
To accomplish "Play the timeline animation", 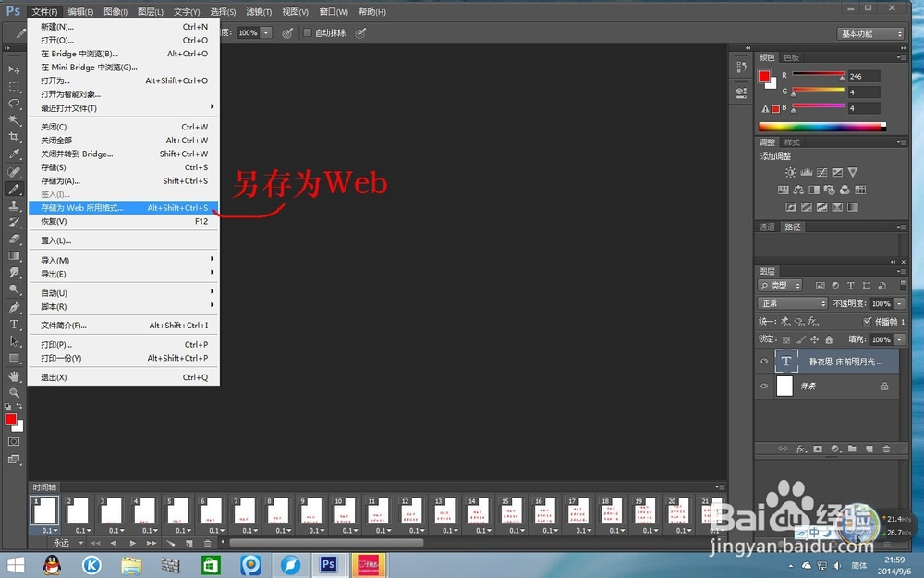I will coord(132,543).
